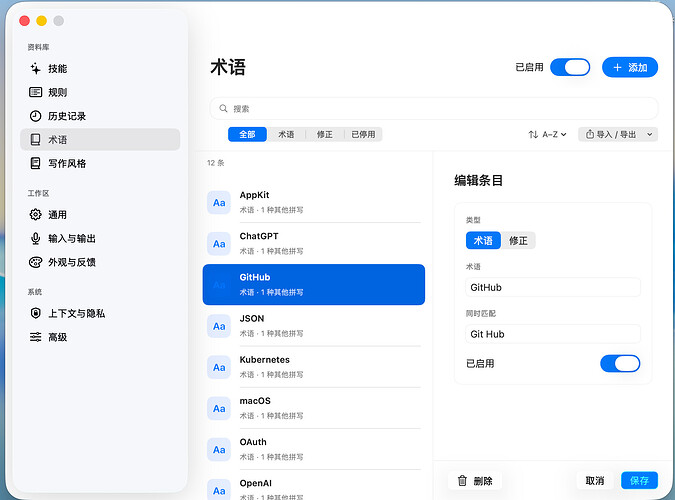Click the Aa icon beside OpenAI

click(x=219, y=490)
